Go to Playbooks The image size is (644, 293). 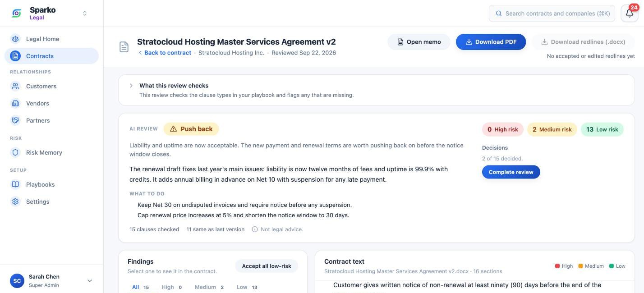tap(51, 184)
